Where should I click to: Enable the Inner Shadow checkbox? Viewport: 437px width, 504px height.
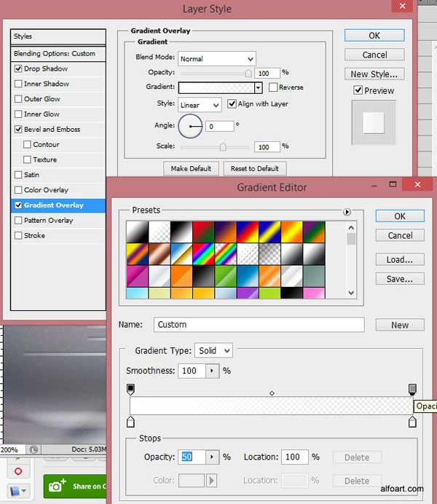point(18,84)
